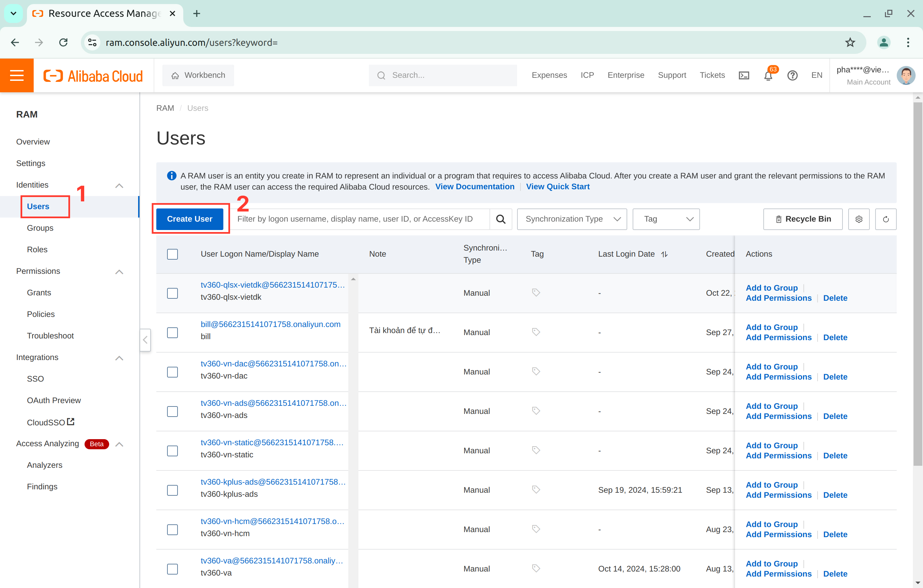Open the orange hamburger navigation menu
The width and height of the screenshot is (923, 588).
click(x=17, y=75)
